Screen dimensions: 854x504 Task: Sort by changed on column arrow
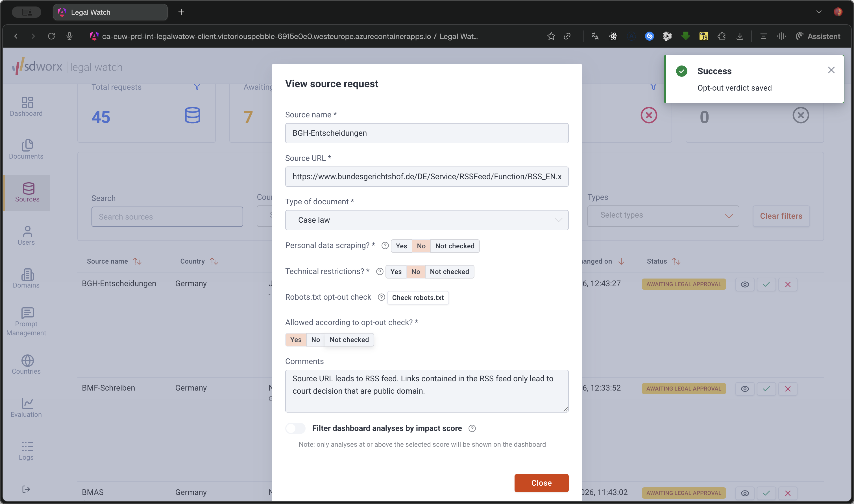tap(621, 261)
